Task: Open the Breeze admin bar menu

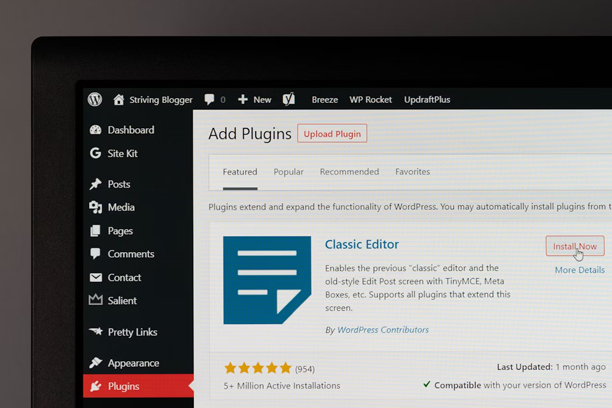Action: pos(325,100)
